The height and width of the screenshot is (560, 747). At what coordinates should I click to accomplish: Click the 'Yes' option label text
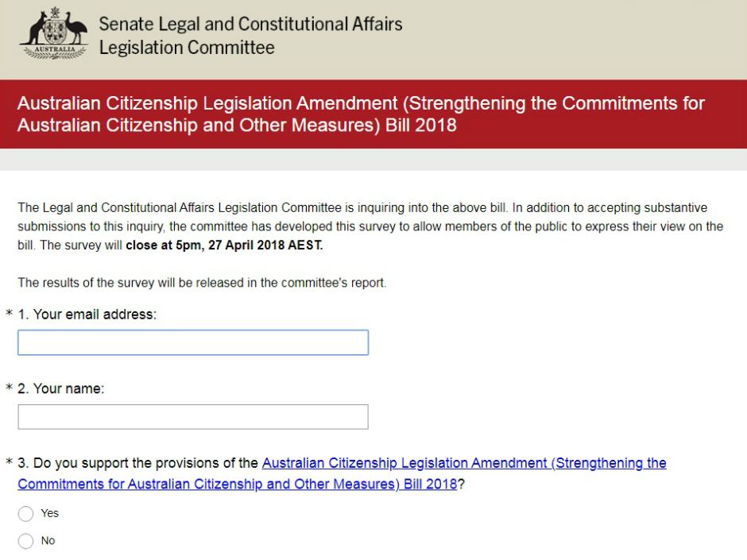(50, 513)
